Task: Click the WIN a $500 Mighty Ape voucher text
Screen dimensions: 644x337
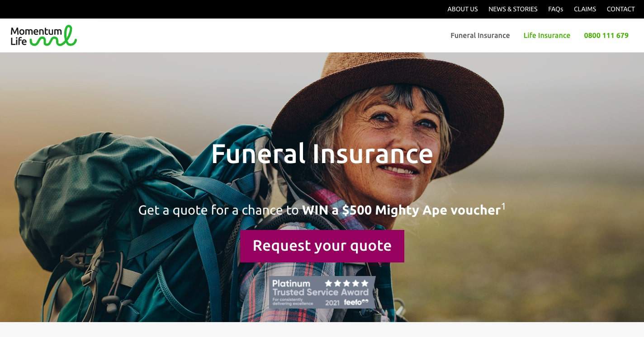Action: (401, 210)
